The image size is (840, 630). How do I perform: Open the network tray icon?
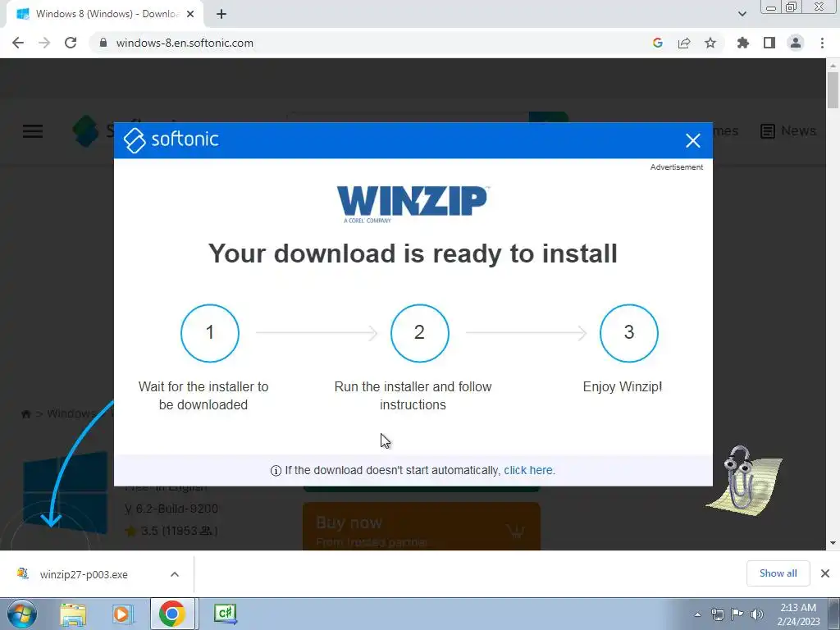[x=717, y=614]
